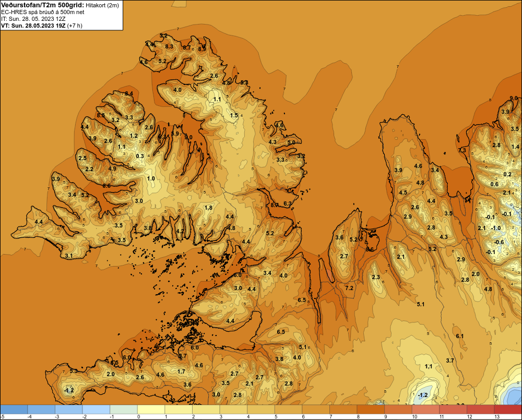The image size is (522, 420).
Task: Click the 'VT: Sun. 28.05.2023 19Z' line
Action: [x=33, y=26]
